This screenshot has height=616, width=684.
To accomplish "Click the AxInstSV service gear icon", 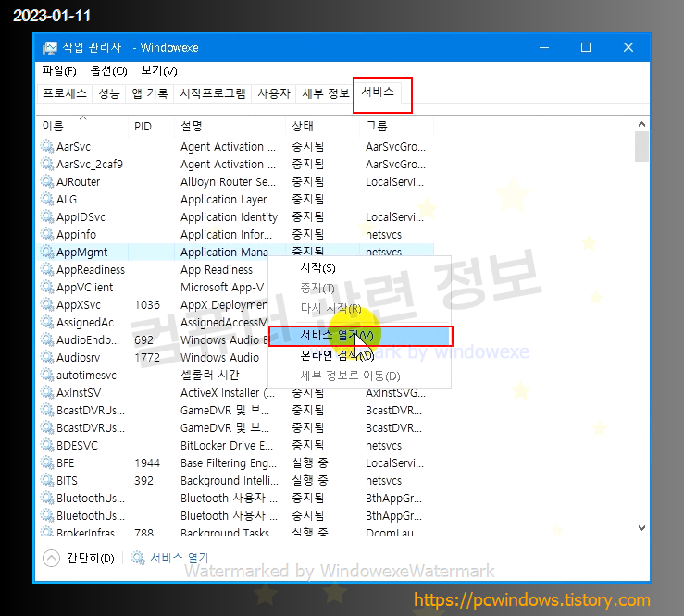I will pos(47,392).
